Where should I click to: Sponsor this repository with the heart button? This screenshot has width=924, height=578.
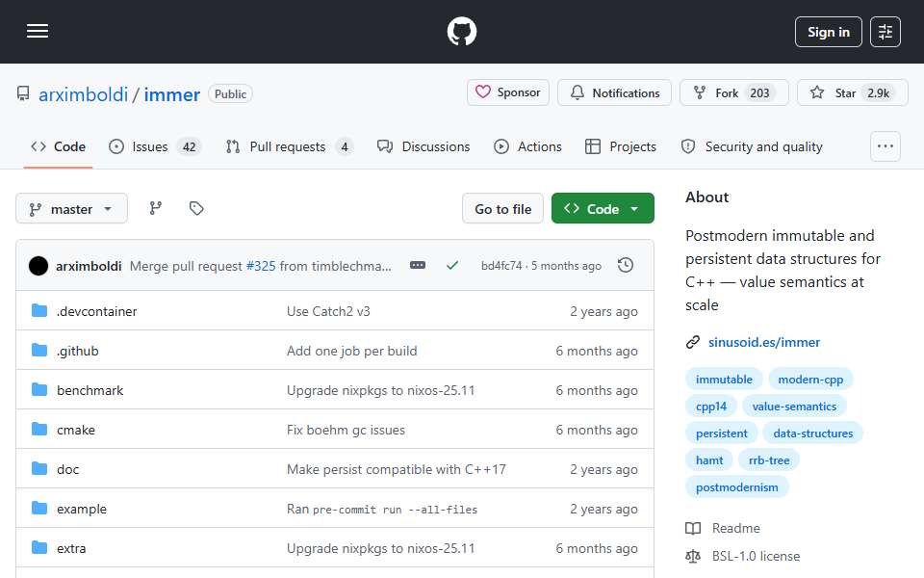pos(508,92)
